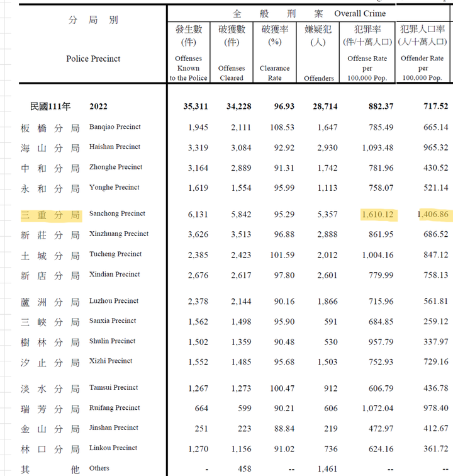The image size is (453, 476).
Task: Select highlighted offender rate 1,406.86
Action: point(435,215)
